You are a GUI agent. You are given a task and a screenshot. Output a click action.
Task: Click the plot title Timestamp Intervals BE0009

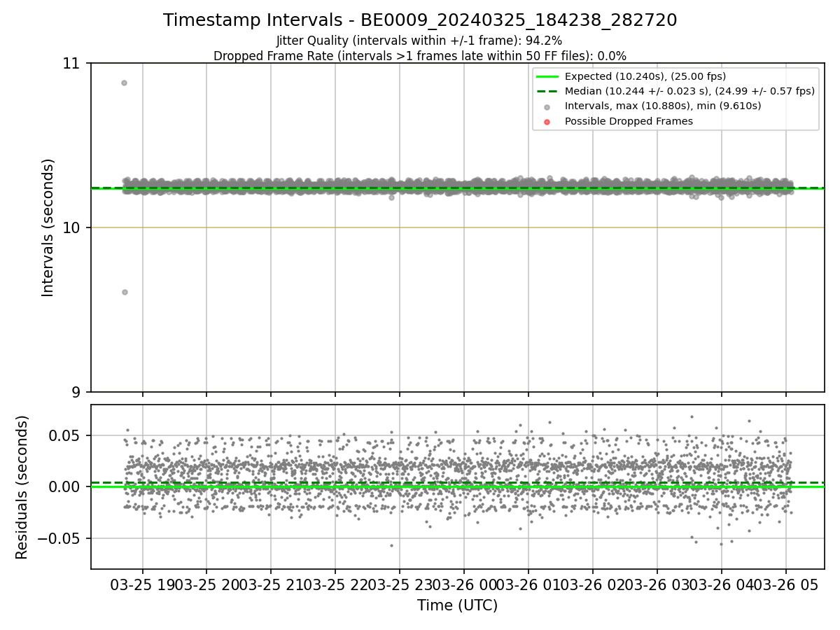coord(420,20)
